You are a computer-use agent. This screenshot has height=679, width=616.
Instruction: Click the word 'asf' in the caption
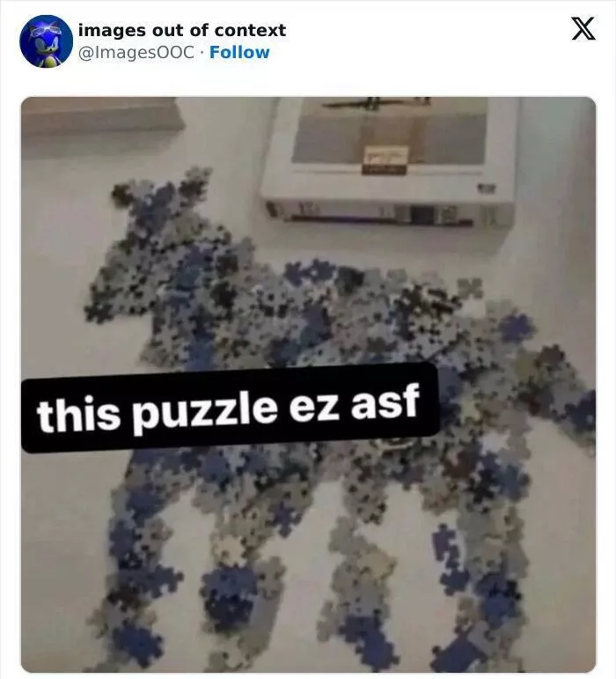[385, 402]
